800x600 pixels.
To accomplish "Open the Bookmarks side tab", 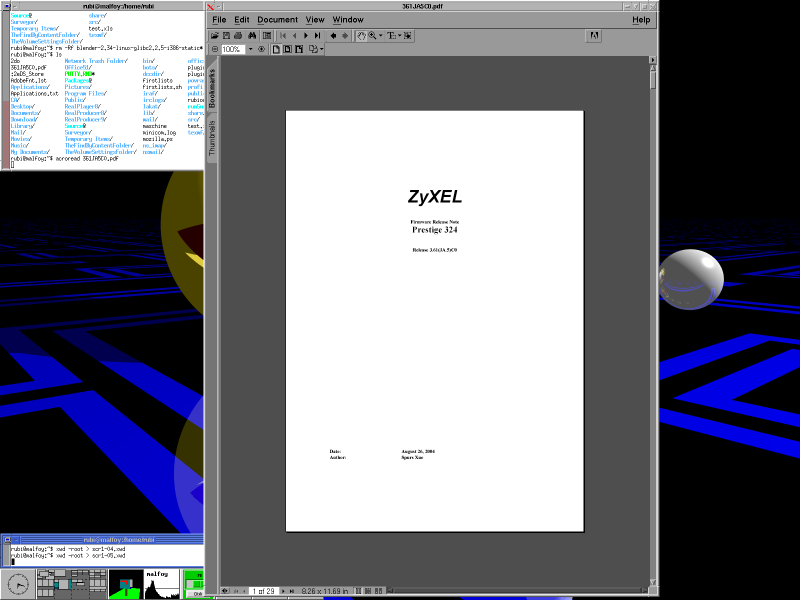I will (x=212, y=87).
